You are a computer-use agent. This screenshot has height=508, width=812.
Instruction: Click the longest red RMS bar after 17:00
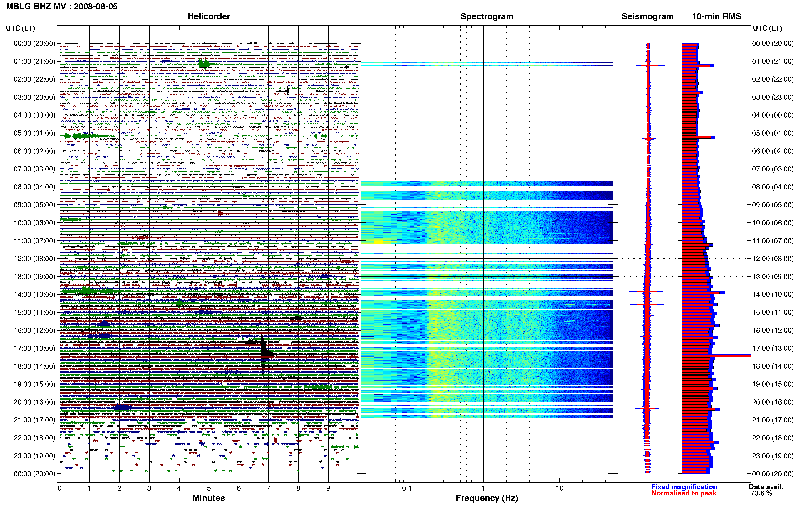click(x=716, y=355)
